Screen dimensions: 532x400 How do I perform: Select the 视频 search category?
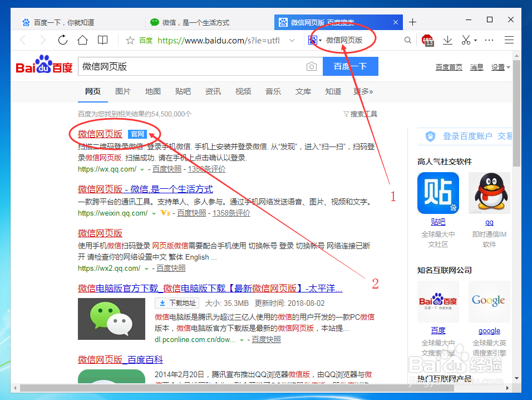pyautogui.click(x=243, y=91)
